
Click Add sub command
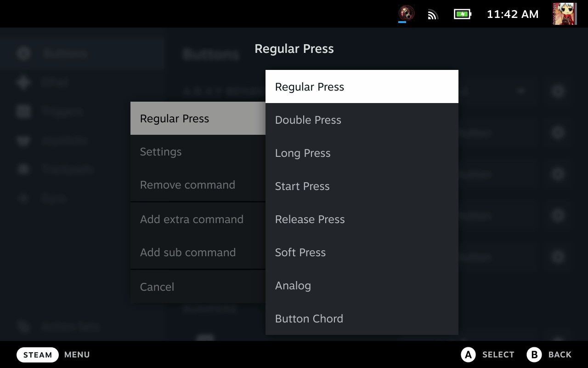pyautogui.click(x=198, y=253)
